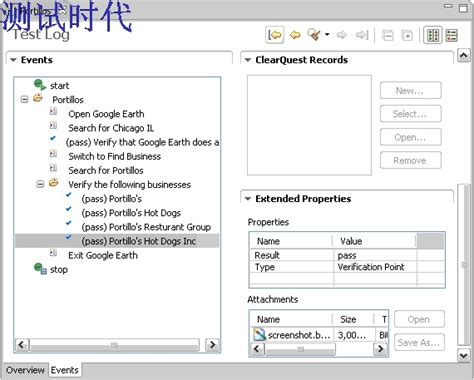
Task: Select the start event row
Action: coord(60,86)
